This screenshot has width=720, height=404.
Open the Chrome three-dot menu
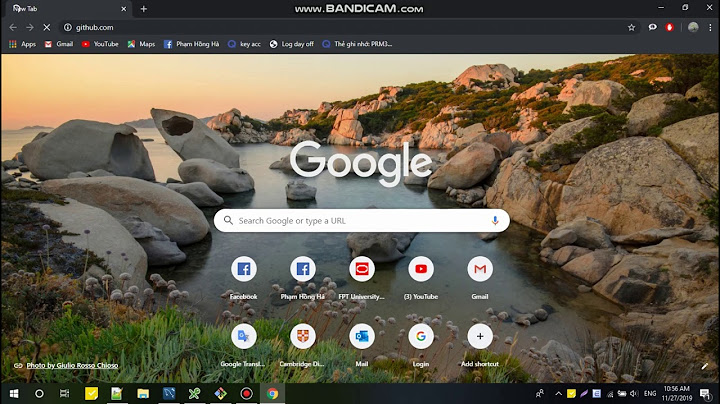point(710,28)
